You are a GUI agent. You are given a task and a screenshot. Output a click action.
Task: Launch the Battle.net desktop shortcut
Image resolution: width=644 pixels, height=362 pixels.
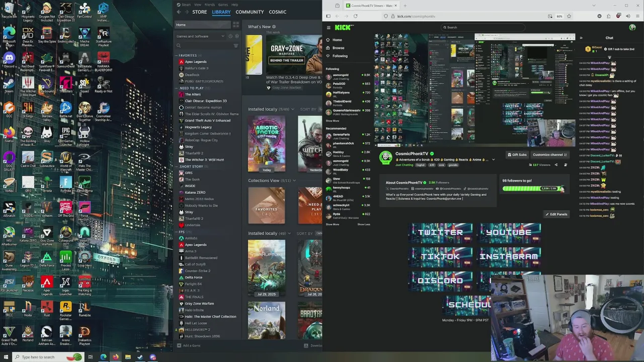point(66,110)
